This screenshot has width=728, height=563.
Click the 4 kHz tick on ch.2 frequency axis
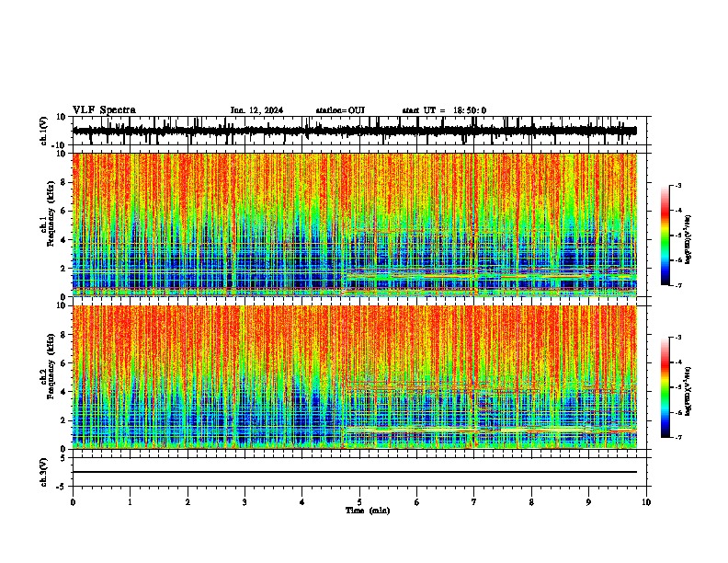pyautogui.click(x=63, y=392)
